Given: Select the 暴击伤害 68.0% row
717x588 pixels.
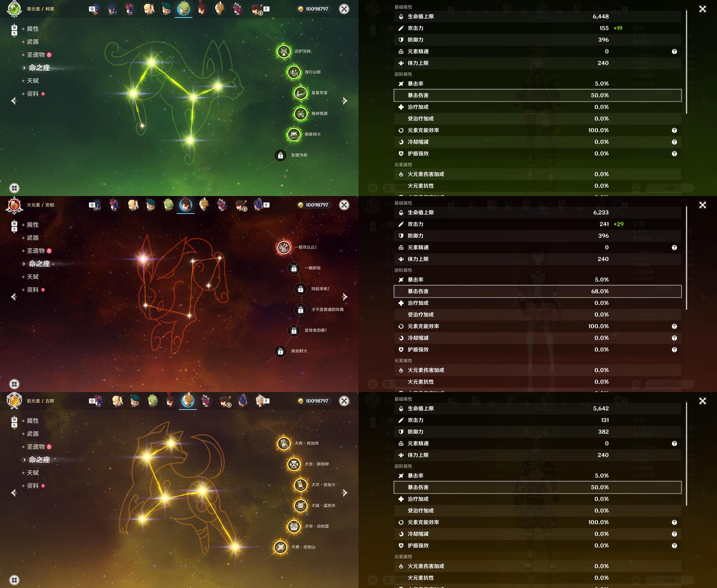Looking at the screenshot, I should pyautogui.click(x=537, y=291).
